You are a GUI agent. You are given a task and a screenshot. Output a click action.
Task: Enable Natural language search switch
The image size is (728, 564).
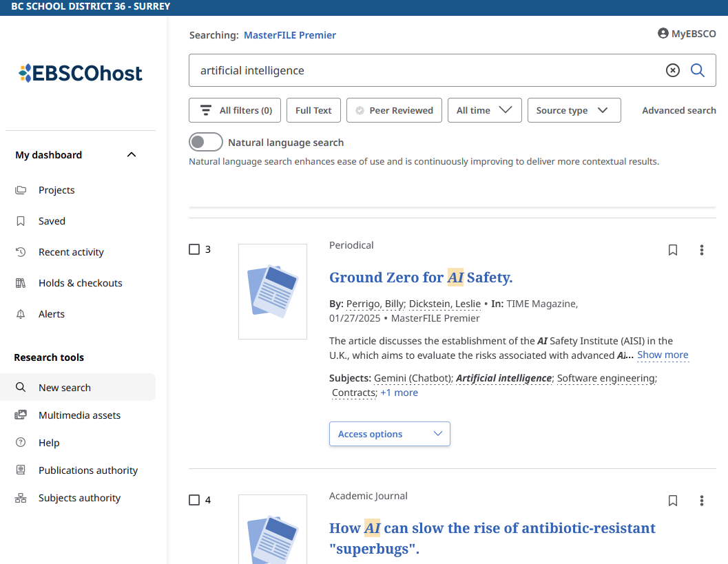(206, 142)
